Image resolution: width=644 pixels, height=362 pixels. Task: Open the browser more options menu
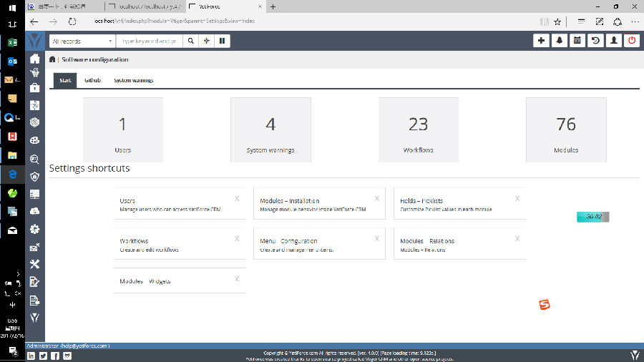click(635, 21)
